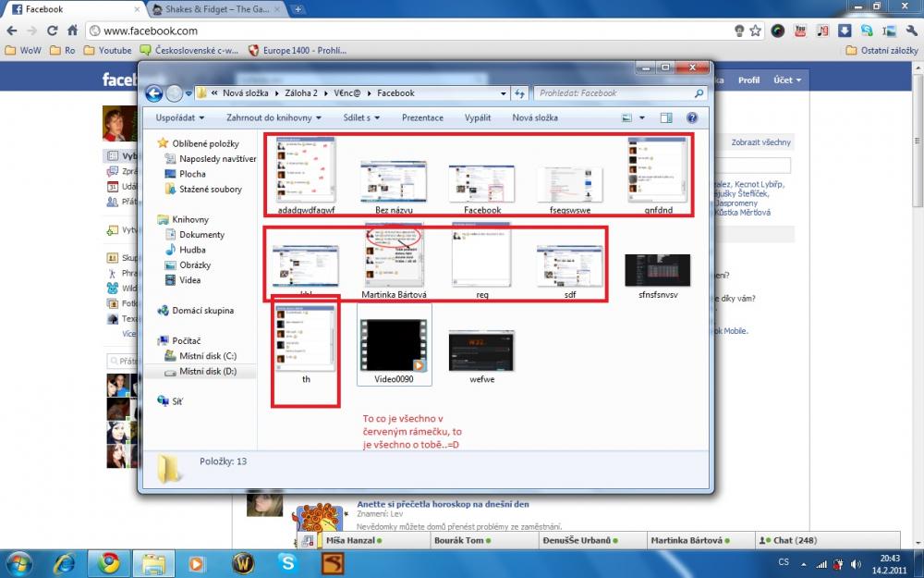Select Domácí skupina in the navigation pane
This screenshot has height=578, width=924.
click(196, 310)
